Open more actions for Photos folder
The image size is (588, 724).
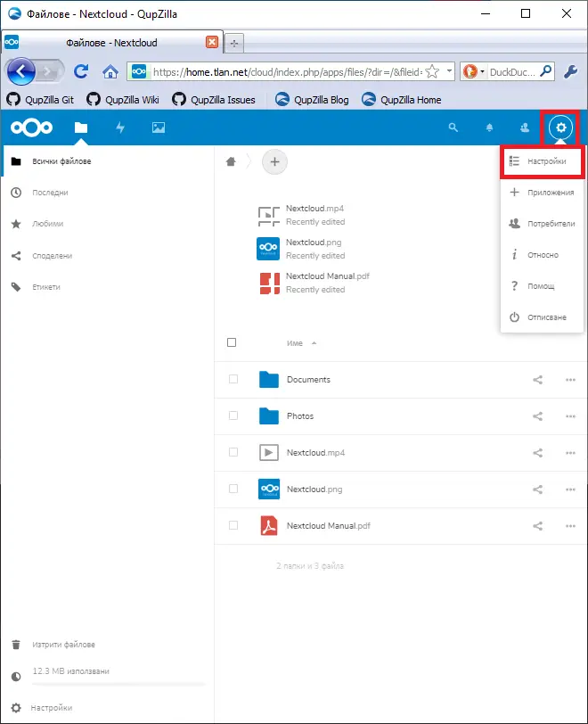[571, 416]
